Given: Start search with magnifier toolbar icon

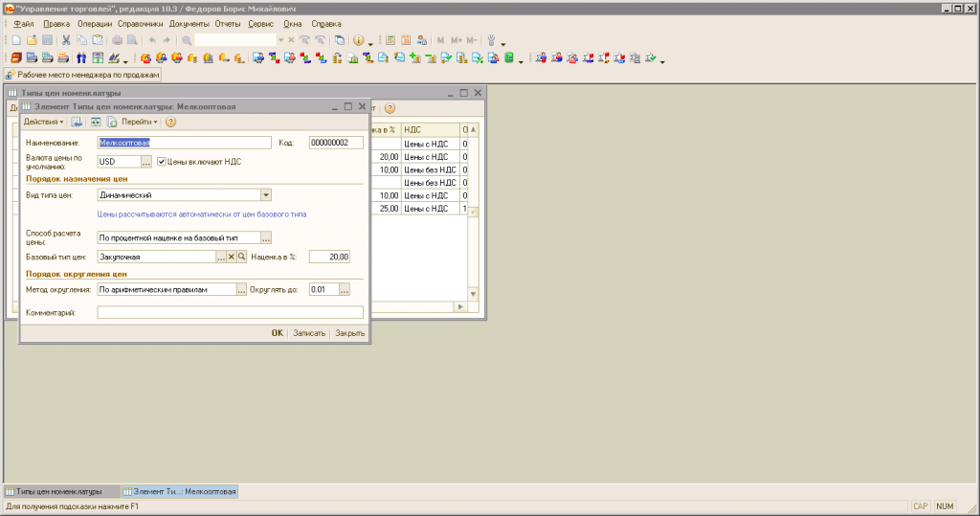Looking at the screenshot, I should pyautogui.click(x=187, y=40).
